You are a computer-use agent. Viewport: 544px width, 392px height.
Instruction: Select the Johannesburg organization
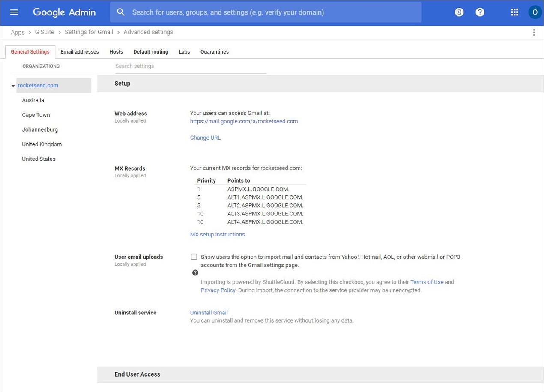pyautogui.click(x=40, y=129)
